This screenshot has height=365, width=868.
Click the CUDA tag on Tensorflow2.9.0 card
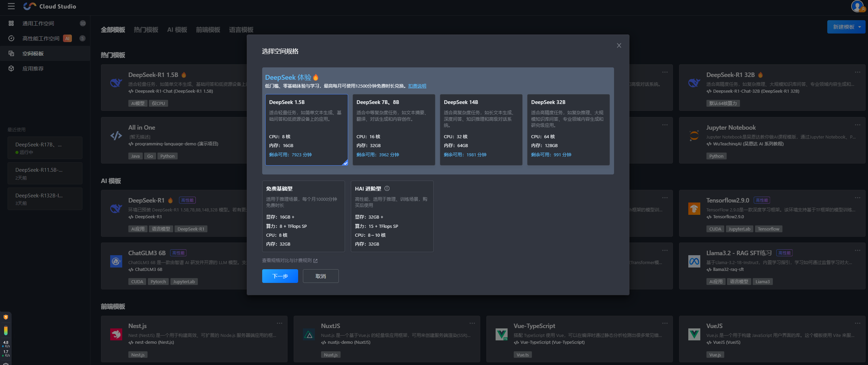pyautogui.click(x=715, y=229)
